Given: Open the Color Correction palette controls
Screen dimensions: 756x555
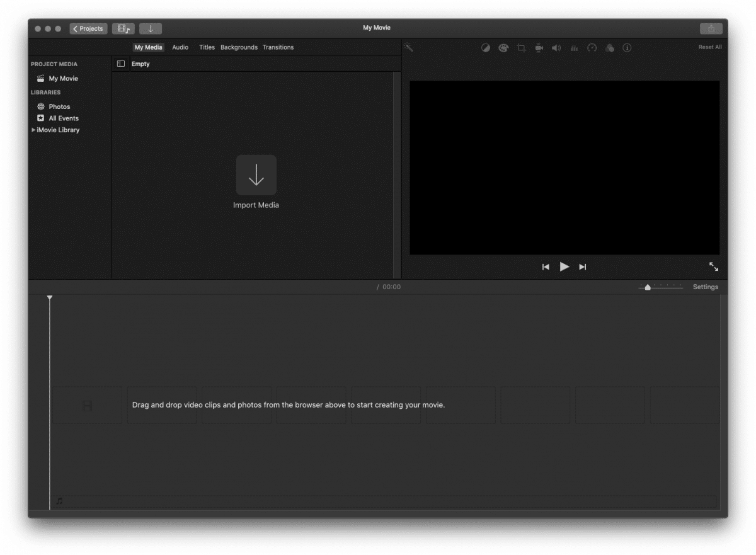Looking at the screenshot, I should coord(503,47).
